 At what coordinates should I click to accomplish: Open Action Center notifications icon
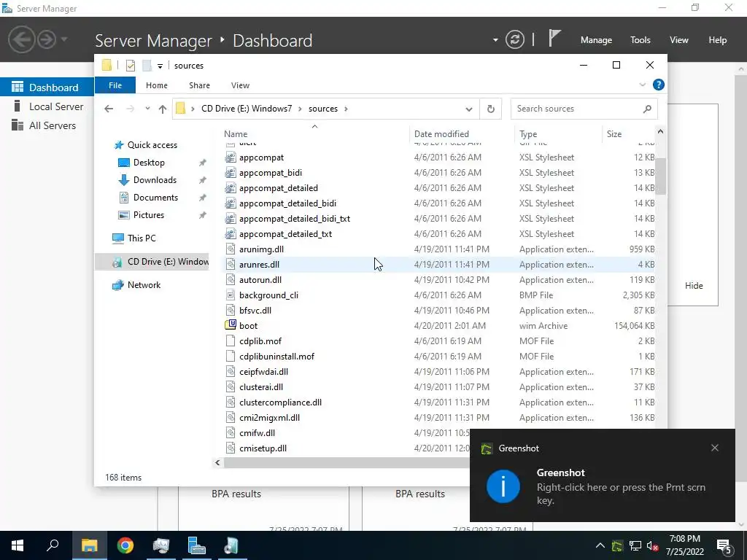724,546
